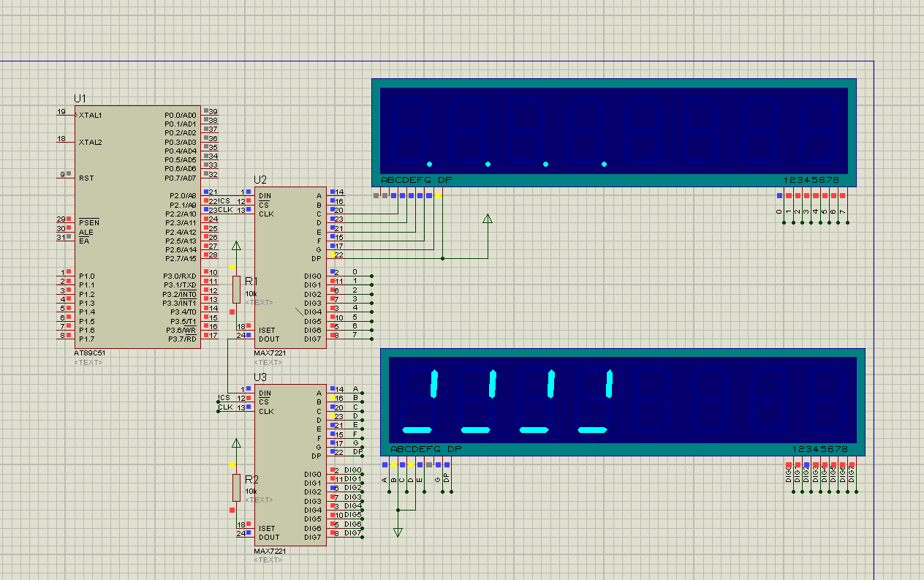Click the AT89C51 part name text
Viewport: 924px width, 580px height.
[x=90, y=353]
